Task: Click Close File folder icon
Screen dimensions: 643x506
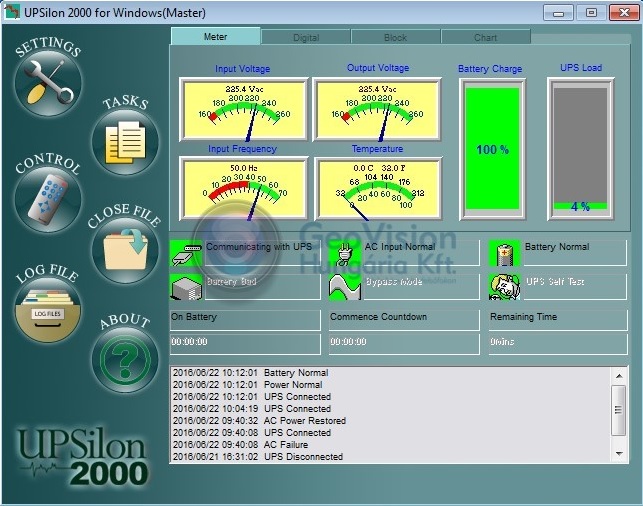Action: click(x=125, y=249)
